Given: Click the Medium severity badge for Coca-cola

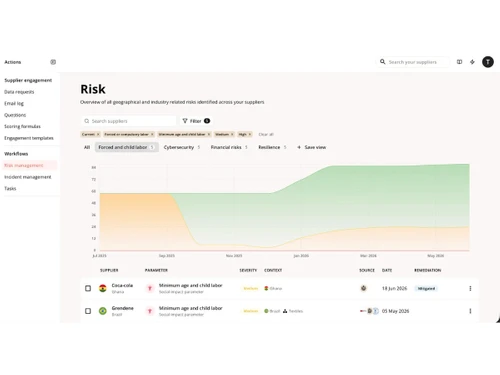Looking at the screenshot, I should pyautogui.click(x=251, y=288).
